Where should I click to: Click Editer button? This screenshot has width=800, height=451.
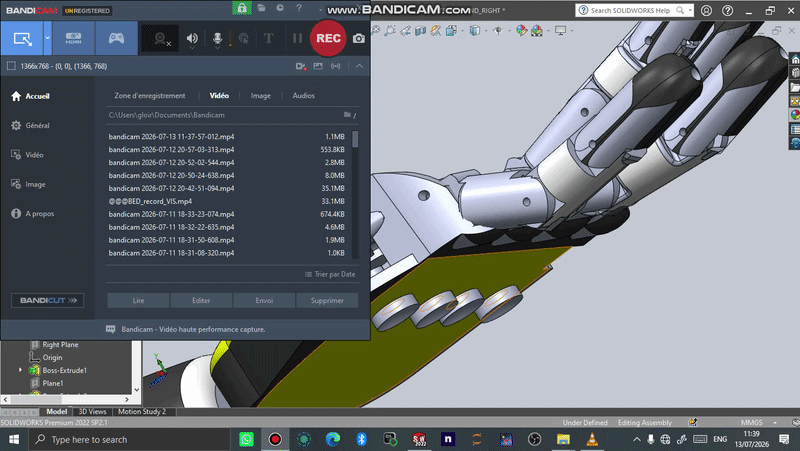pyautogui.click(x=201, y=300)
